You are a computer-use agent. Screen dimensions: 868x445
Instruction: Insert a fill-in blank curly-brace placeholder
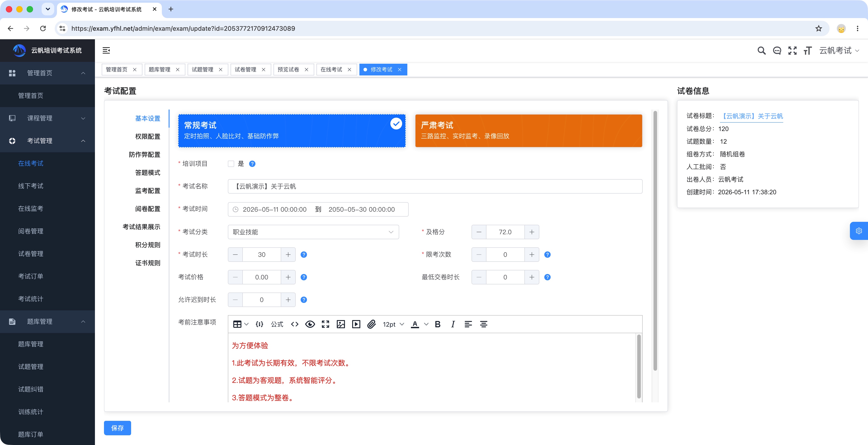click(x=259, y=324)
